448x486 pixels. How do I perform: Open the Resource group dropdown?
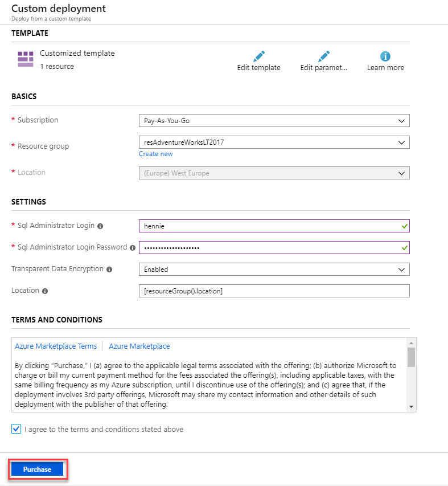point(403,142)
